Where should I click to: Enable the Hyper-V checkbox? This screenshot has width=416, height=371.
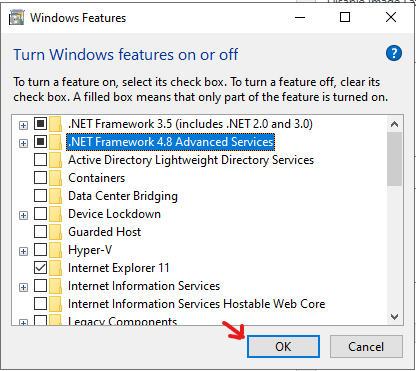tap(40, 250)
